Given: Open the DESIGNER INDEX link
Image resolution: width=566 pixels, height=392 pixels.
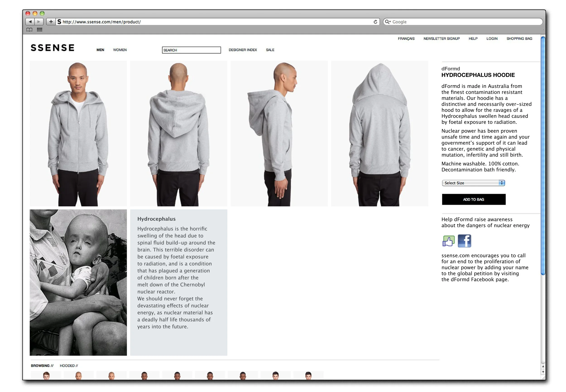Looking at the screenshot, I should pos(243,50).
